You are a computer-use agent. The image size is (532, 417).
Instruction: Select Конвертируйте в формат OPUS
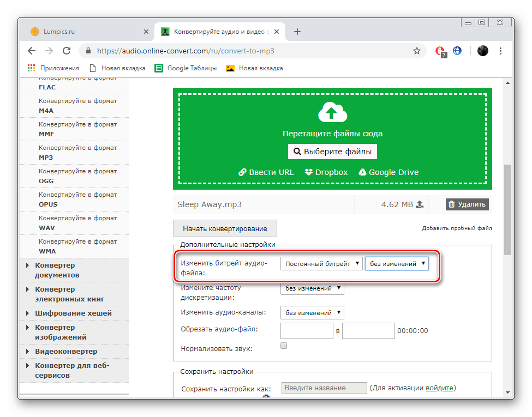[x=74, y=200]
